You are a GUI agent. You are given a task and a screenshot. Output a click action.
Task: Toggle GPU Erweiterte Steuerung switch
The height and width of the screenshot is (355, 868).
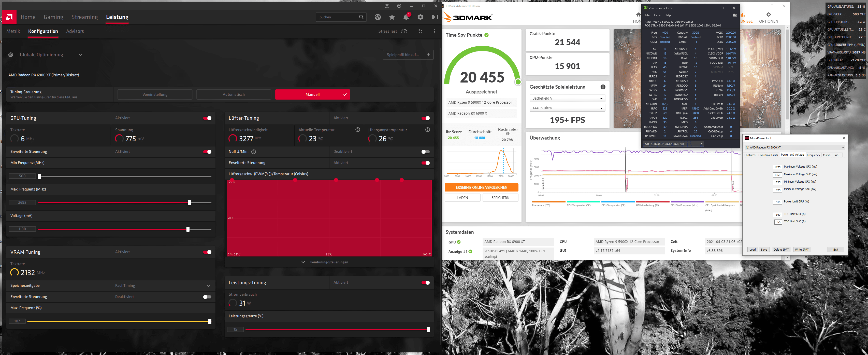pyautogui.click(x=207, y=152)
